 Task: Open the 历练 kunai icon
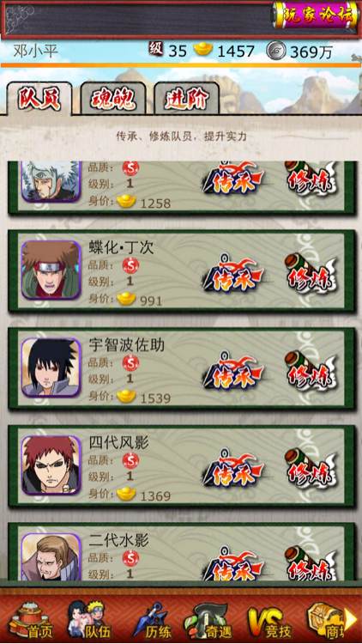coord(153,620)
